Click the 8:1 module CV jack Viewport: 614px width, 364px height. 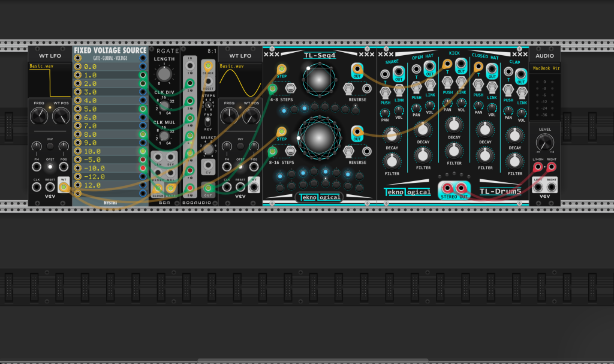coord(208,164)
